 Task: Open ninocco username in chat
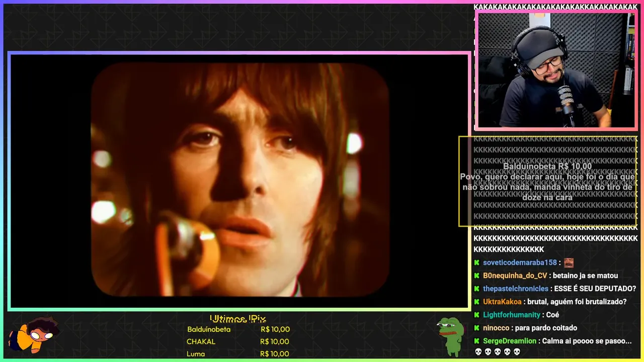coord(496,328)
